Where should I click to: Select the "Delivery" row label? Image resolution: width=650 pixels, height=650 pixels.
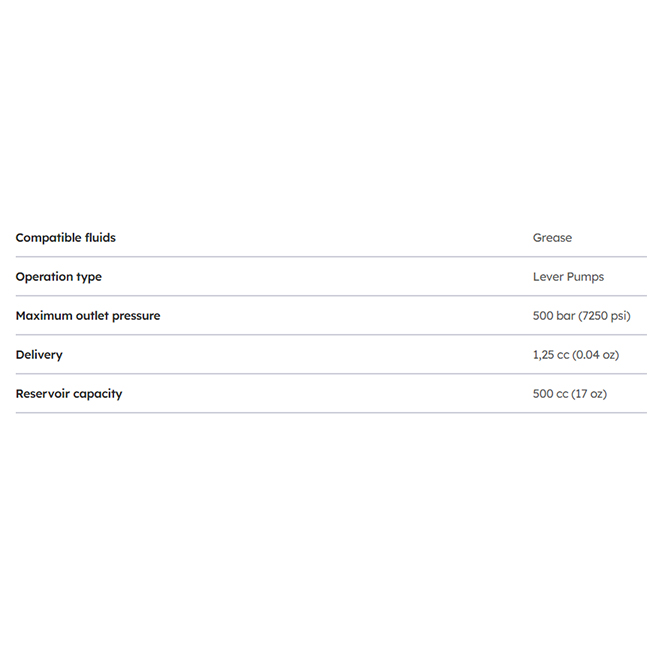[x=39, y=355]
